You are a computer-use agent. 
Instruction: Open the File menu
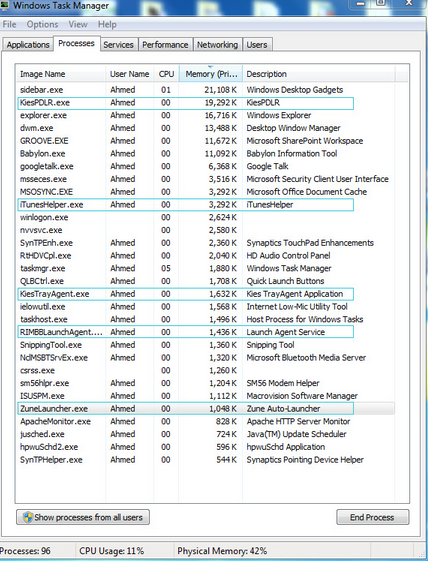[9, 24]
